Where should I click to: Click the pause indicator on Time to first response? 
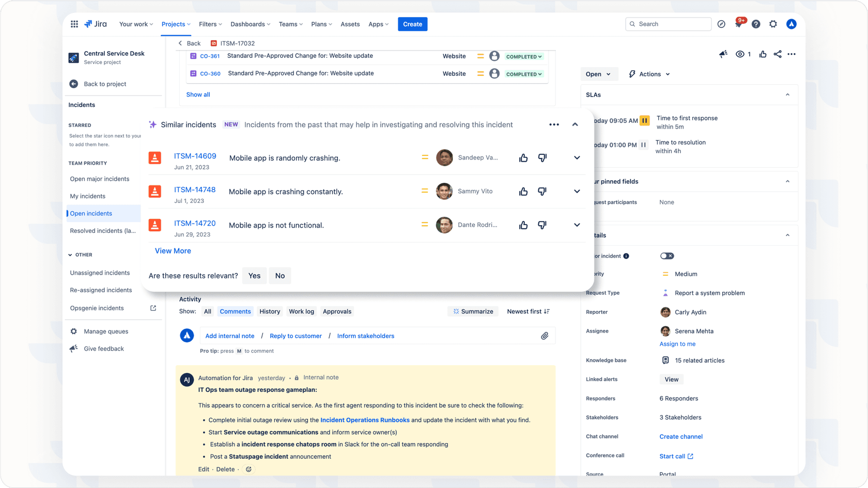point(644,120)
